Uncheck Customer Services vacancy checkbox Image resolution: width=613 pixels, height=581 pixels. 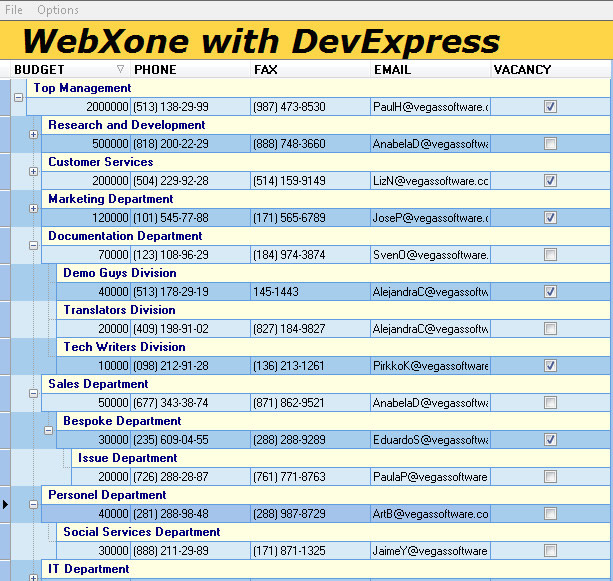point(550,181)
